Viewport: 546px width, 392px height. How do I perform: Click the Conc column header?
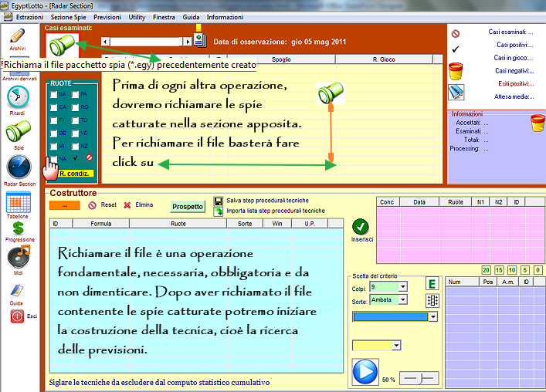388,202
